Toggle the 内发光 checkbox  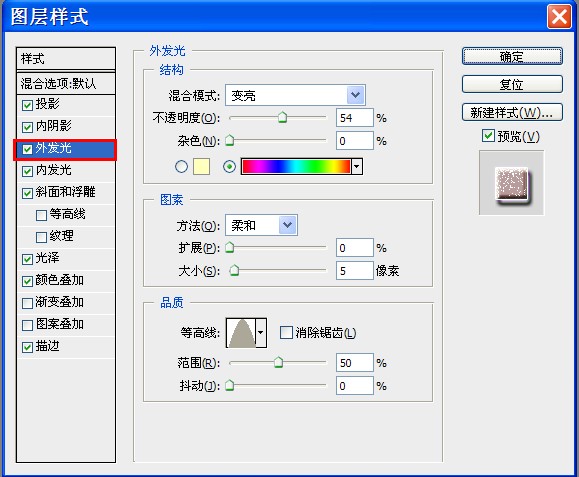(x=27, y=171)
